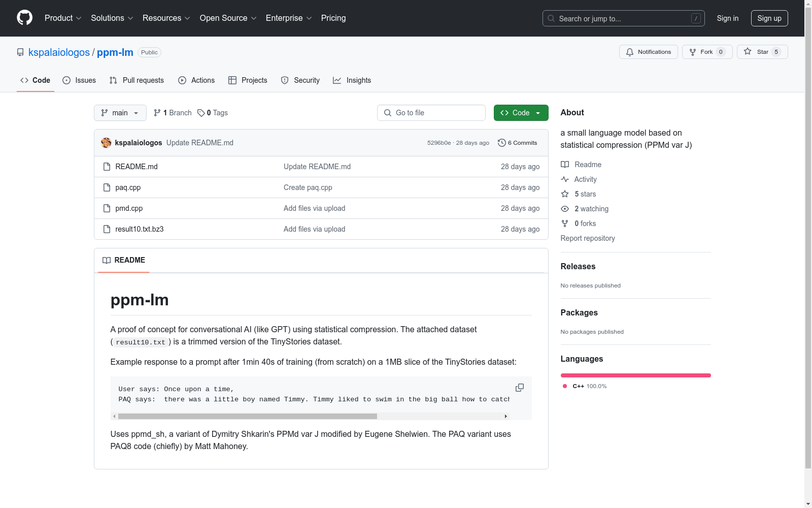
Task: Click the book icon beside Readme in About
Action: coord(565,165)
